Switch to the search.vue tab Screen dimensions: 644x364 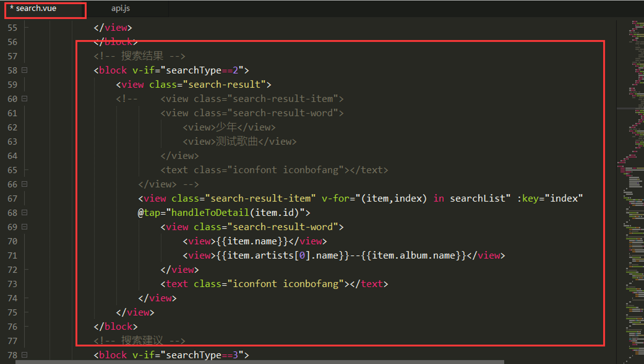point(36,8)
